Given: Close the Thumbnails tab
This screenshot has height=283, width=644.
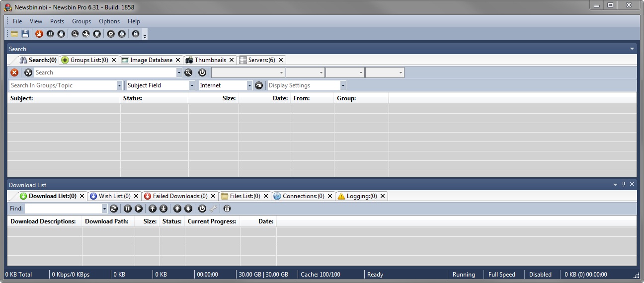Looking at the screenshot, I should pos(232,60).
